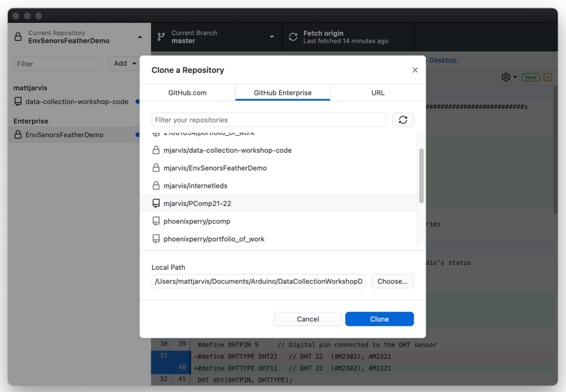Click the fetch origin sync icon
The height and width of the screenshot is (392, 566).
[293, 37]
